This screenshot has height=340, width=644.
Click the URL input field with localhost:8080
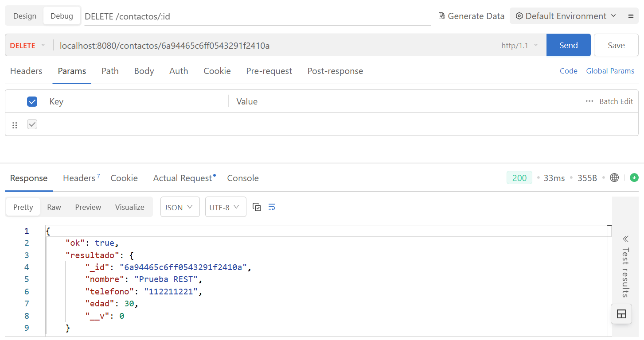(275, 45)
